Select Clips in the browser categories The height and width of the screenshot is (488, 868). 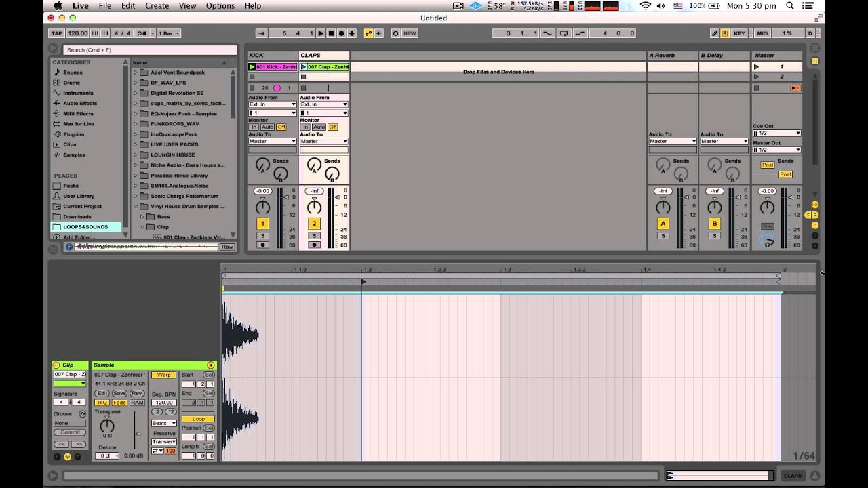point(70,144)
